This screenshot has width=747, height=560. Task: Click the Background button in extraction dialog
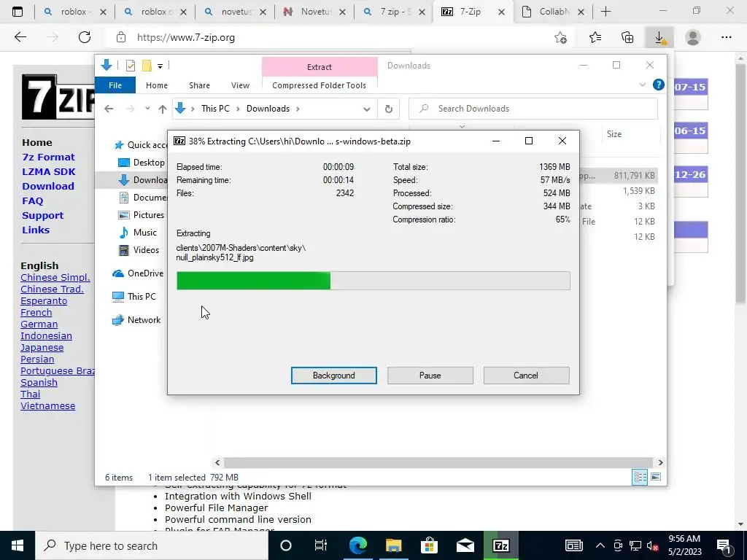333,376
